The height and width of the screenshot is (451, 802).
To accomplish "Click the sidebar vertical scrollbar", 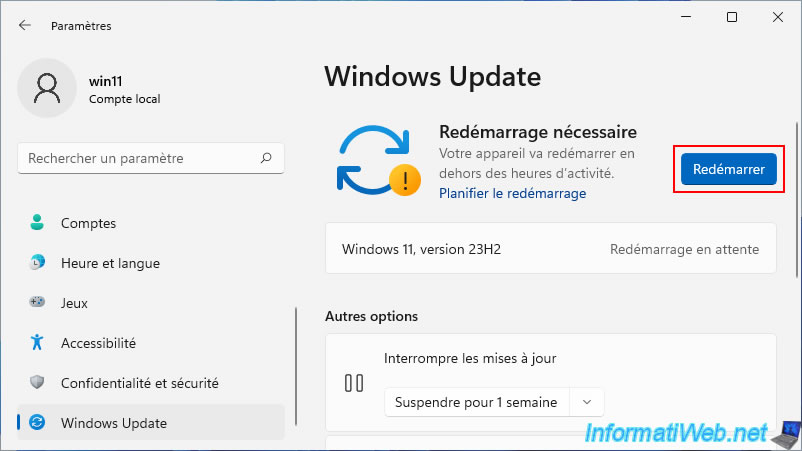I will tap(296, 366).
